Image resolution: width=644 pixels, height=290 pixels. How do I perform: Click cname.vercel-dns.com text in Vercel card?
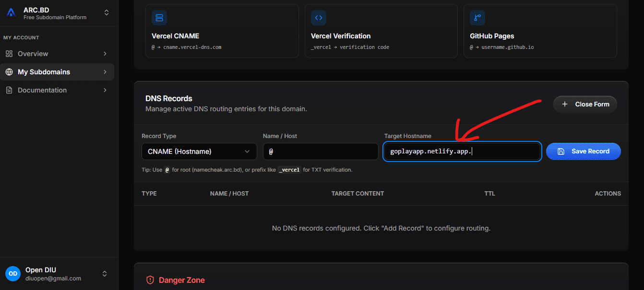coord(192,47)
